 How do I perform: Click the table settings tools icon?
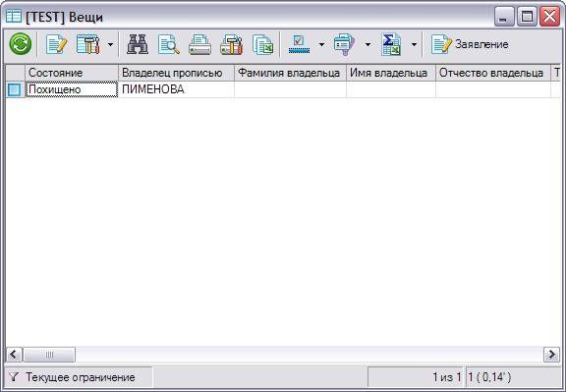pos(88,44)
